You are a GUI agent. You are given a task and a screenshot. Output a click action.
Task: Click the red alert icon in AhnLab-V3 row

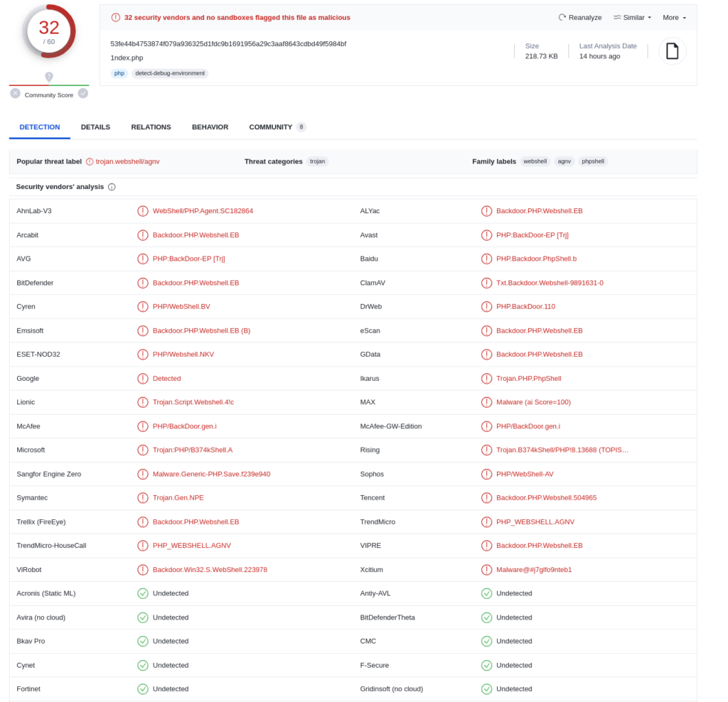(143, 211)
